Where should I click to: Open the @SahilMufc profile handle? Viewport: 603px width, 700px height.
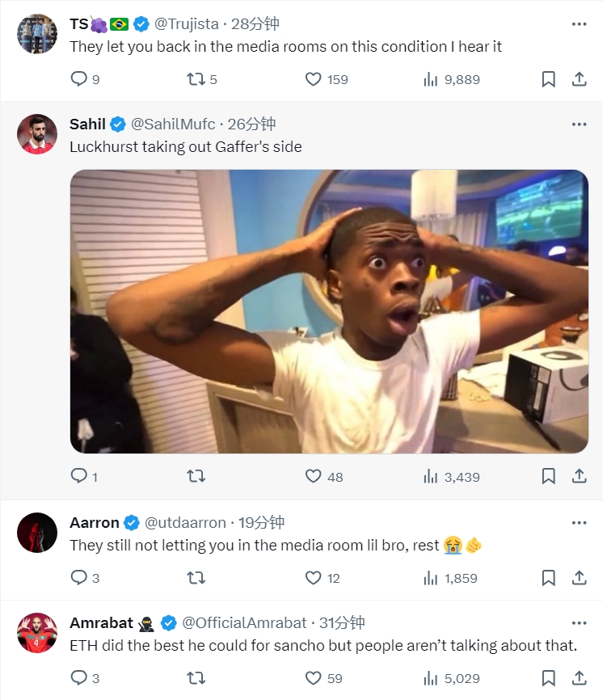click(173, 124)
